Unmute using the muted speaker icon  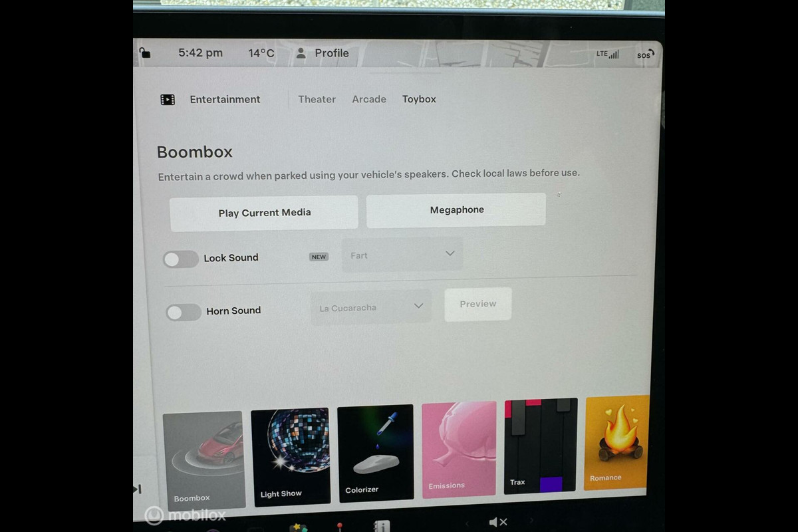497,523
